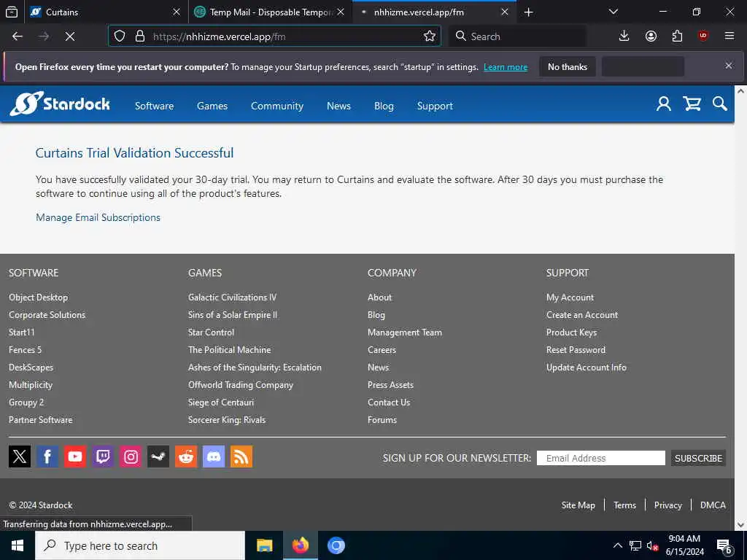Click the Stardock logo

pyautogui.click(x=60, y=104)
